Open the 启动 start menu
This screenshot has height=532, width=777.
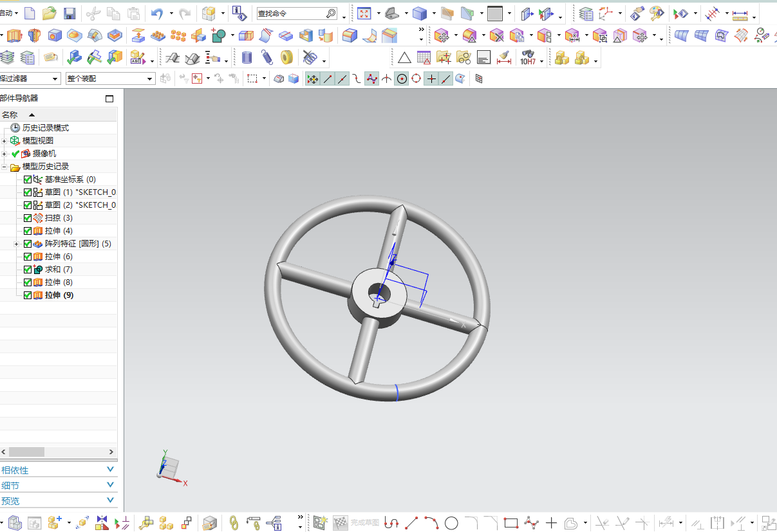pos(9,13)
